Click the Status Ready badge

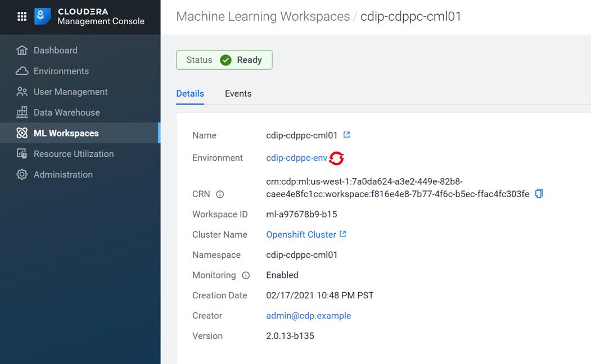[x=224, y=60]
